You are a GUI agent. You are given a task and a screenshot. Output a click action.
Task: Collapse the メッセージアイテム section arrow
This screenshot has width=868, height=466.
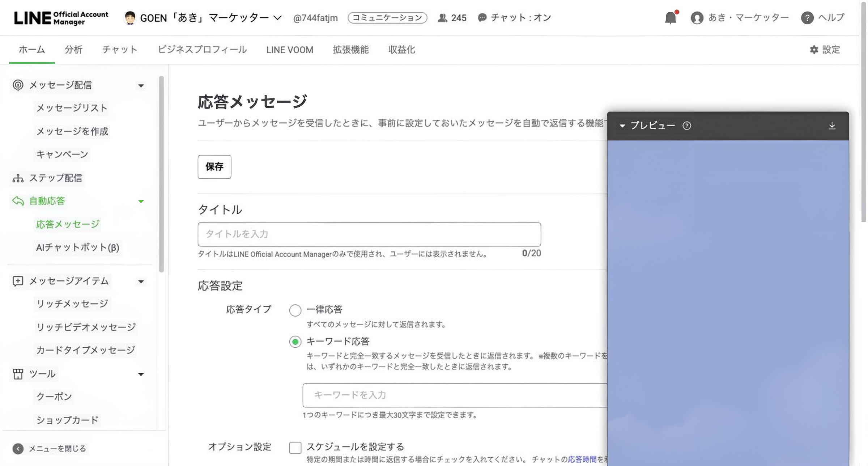tap(141, 281)
